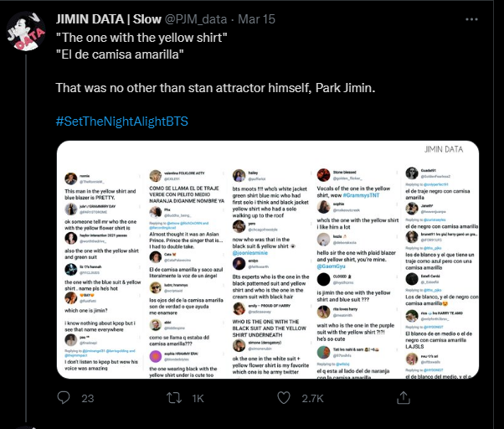This screenshot has width=504, height=429.
Task: Open the Mar 15 timestamp link
Action: click(x=256, y=19)
